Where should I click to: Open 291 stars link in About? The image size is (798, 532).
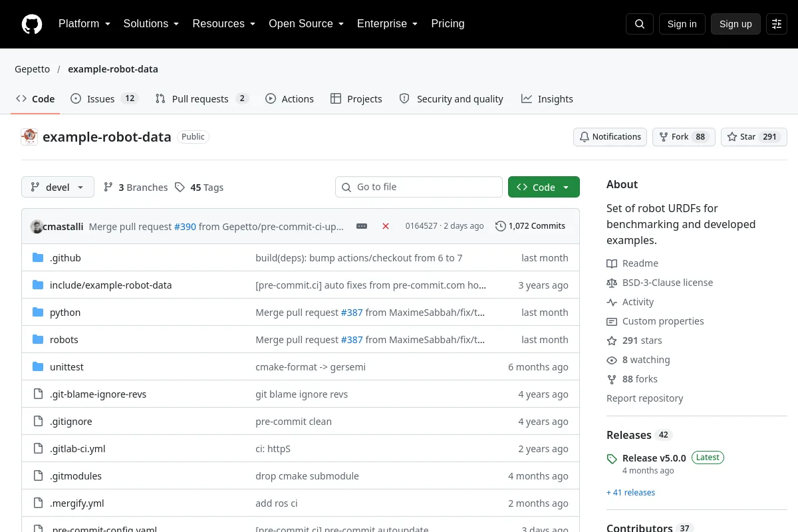point(642,340)
